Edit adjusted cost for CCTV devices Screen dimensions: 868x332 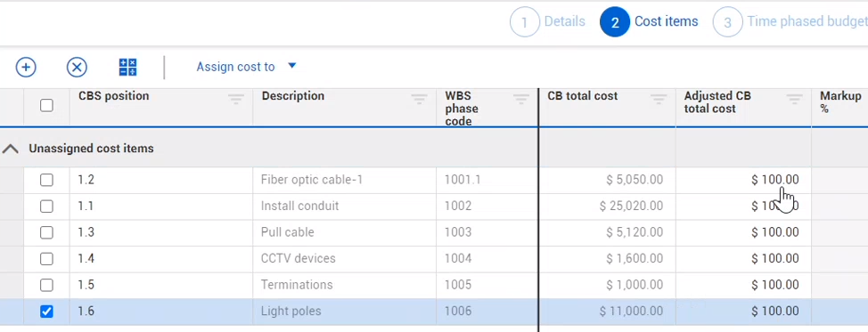(x=743, y=258)
